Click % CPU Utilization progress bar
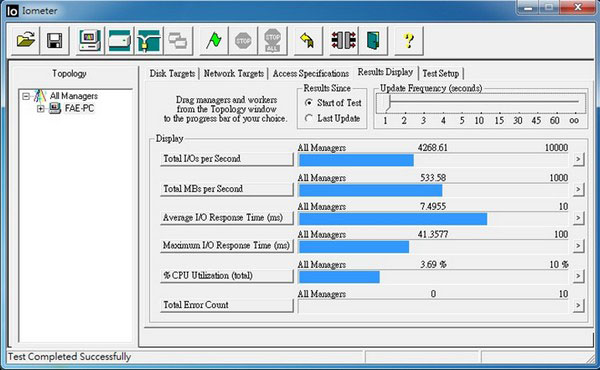This screenshot has width=600, height=370. [x=433, y=277]
